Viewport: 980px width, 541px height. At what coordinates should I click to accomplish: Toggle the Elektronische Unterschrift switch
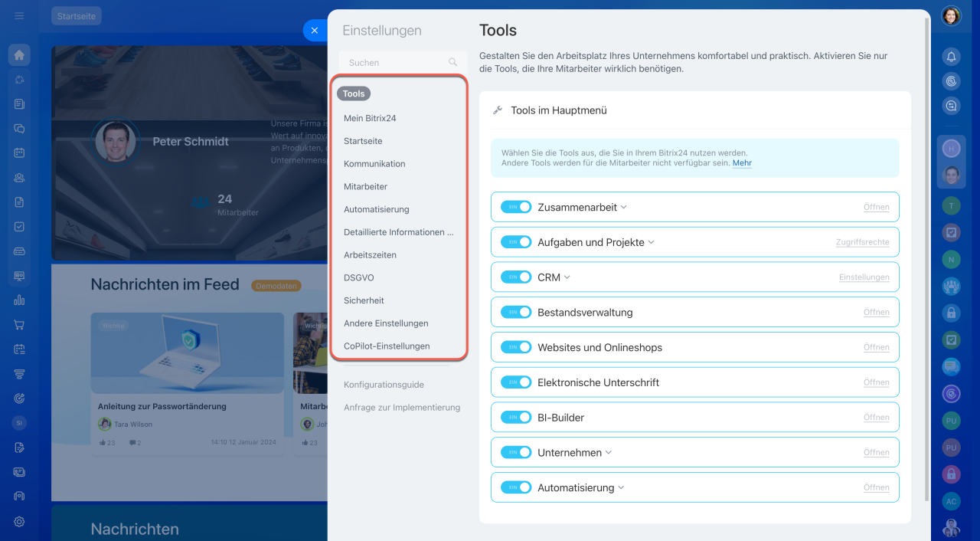(x=516, y=382)
